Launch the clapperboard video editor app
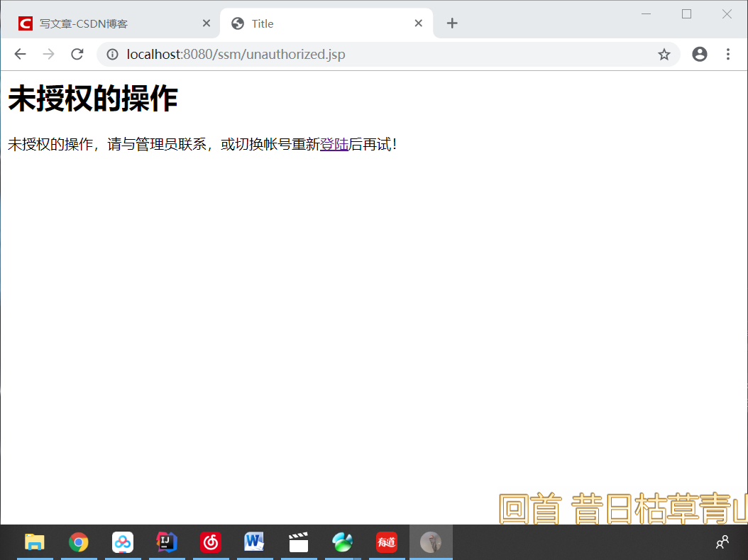748x560 pixels. (299, 542)
